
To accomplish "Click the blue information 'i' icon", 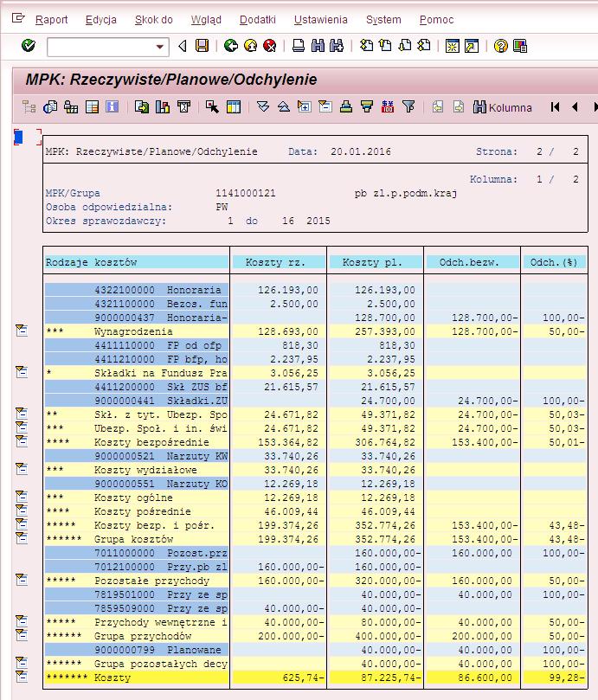I will point(113,106).
